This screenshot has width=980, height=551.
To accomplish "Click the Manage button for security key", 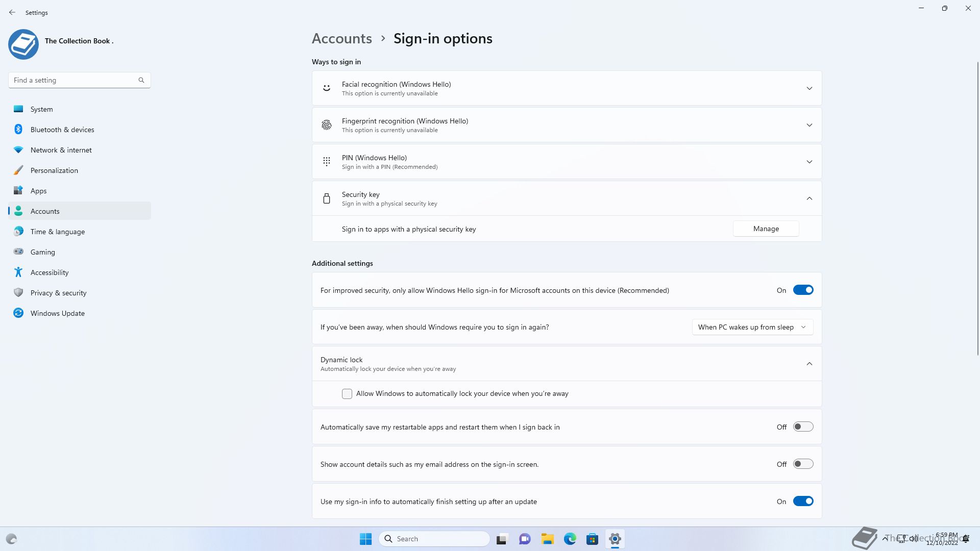I will coord(766,229).
